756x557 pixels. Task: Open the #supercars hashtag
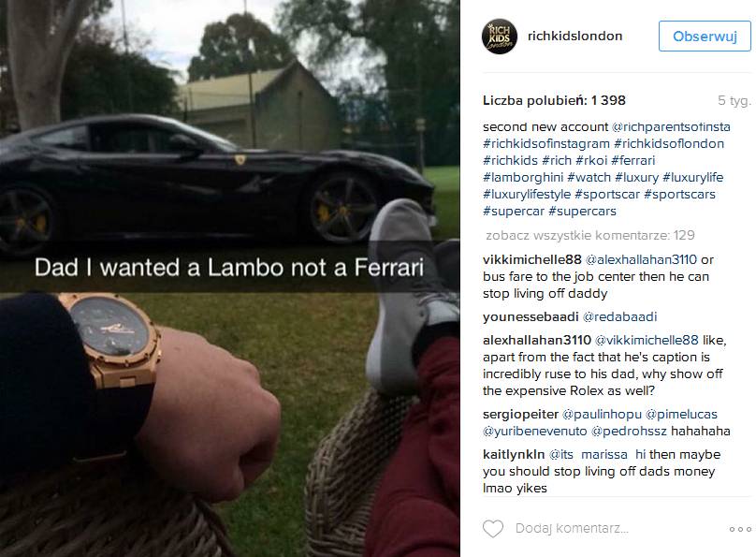point(582,212)
